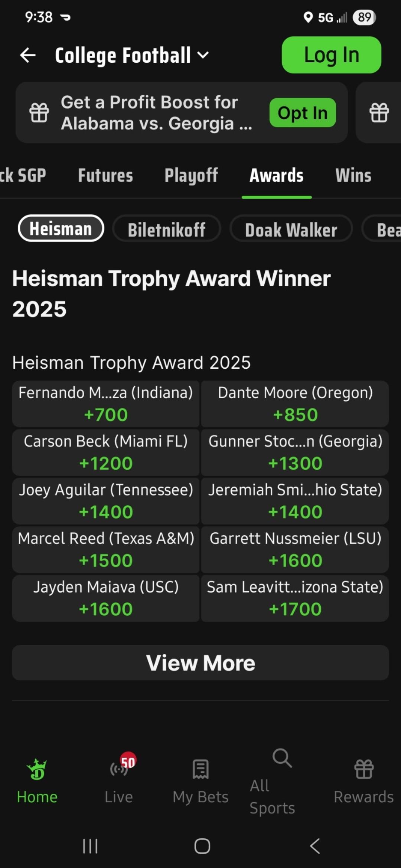Pick Carson Beck (Miami FL) +1200 odds
Screen dimensions: 401x868
(x=106, y=453)
